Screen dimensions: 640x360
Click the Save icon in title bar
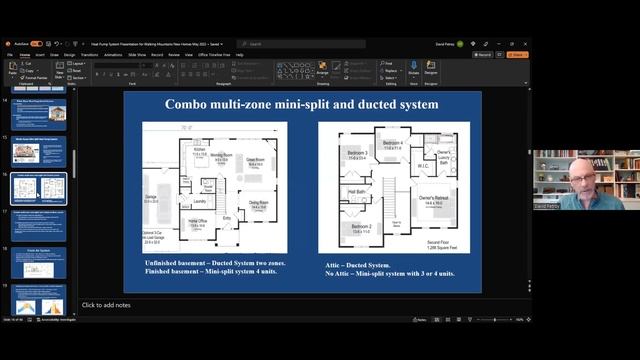point(49,44)
